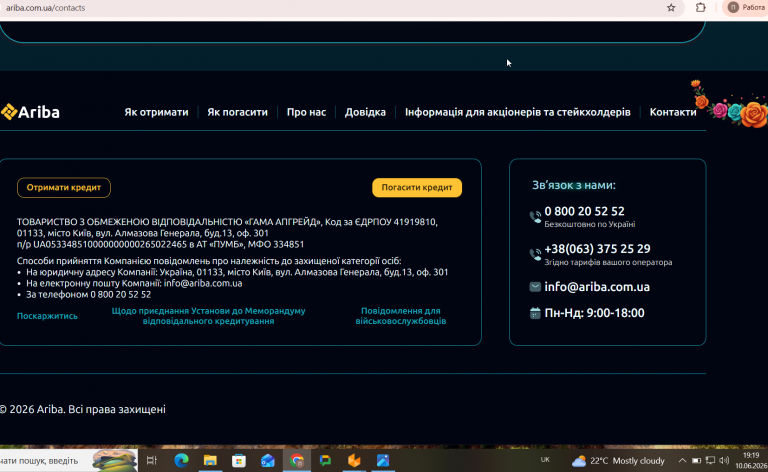This screenshot has height=472, width=768.
Task: Click the phone icon beside 0 800 number
Action: coord(535,216)
